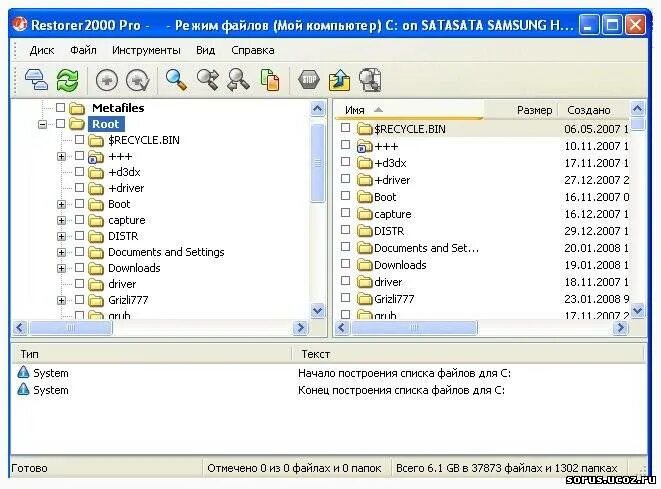Viewport: 661px width, 489px height.
Task: Click status text Отмечено 0 из 0
Action: [x=294, y=468]
